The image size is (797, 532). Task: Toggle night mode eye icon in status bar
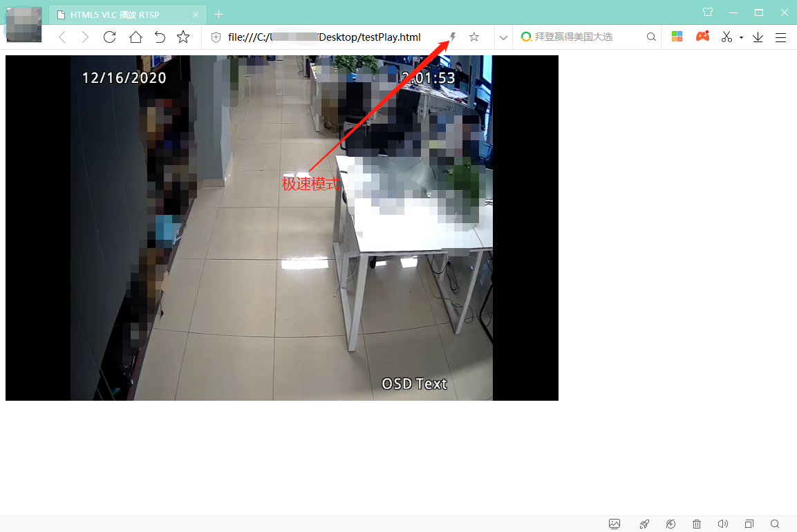pos(670,524)
